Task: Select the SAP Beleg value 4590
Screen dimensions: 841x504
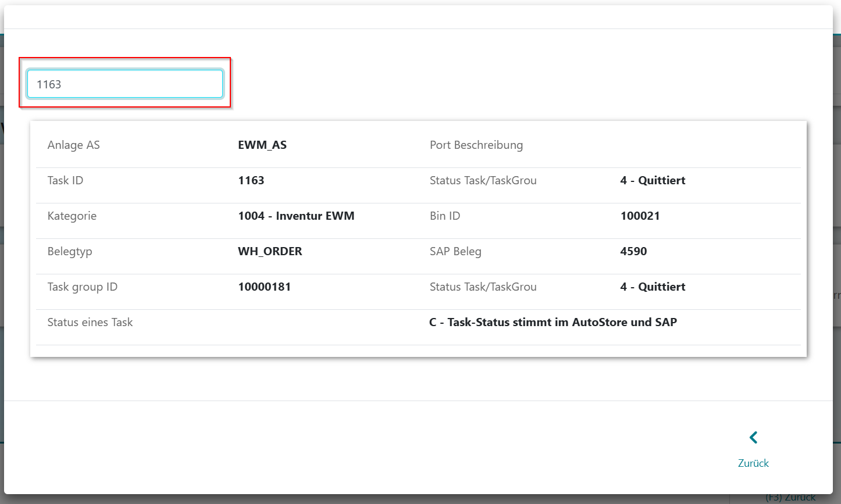Action: click(x=633, y=252)
